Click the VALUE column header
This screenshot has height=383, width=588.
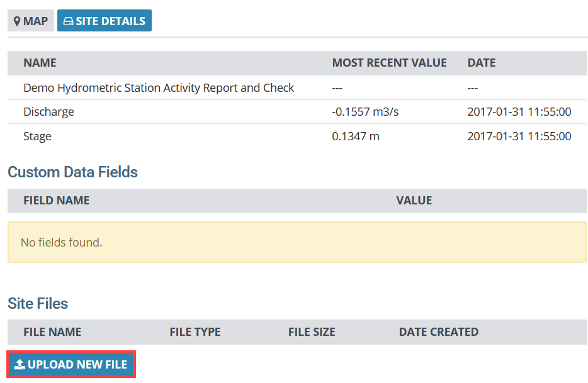[414, 201]
